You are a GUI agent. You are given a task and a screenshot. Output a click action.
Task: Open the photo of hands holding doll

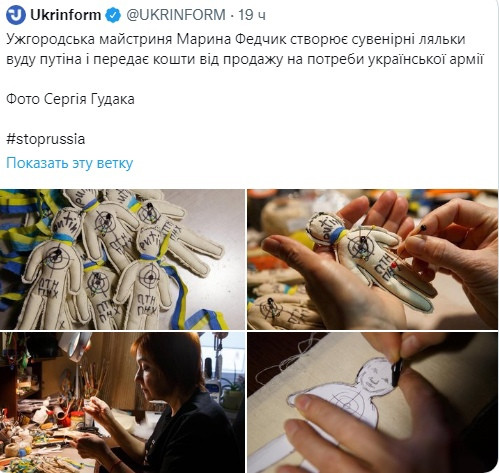pos(372,259)
